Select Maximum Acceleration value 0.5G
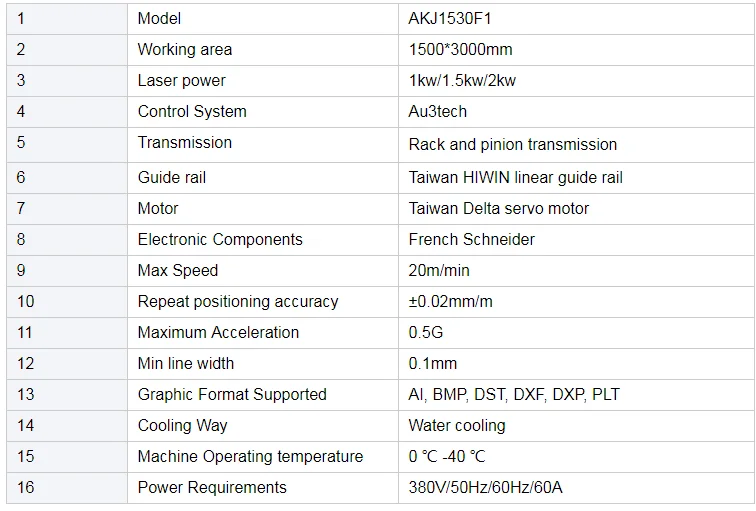The height and width of the screenshot is (511, 756). (x=426, y=332)
